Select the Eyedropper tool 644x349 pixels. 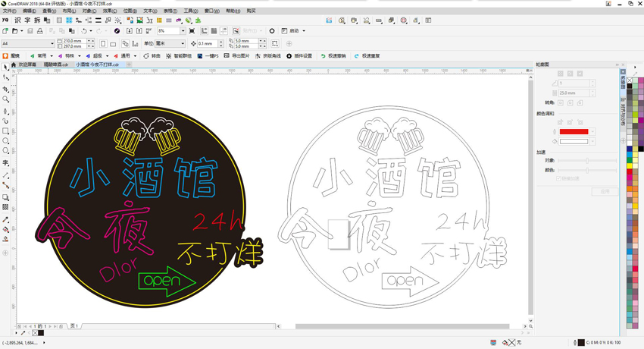pos(5,219)
